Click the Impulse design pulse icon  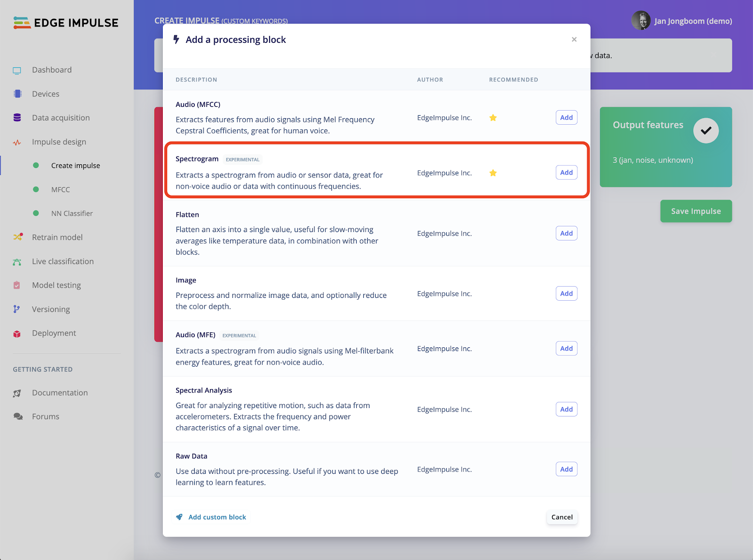tap(17, 142)
